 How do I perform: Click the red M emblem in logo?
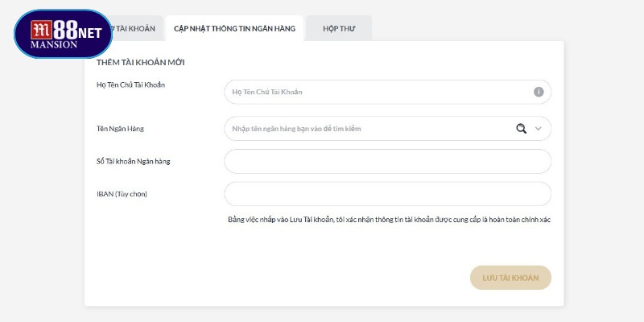(x=42, y=30)
